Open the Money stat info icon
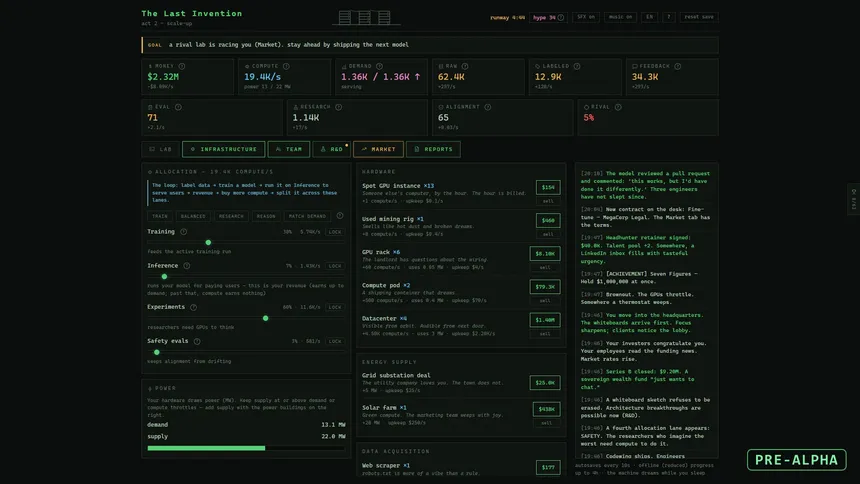The width and height of the screenshot is (860, 484). tap(182, 66)
